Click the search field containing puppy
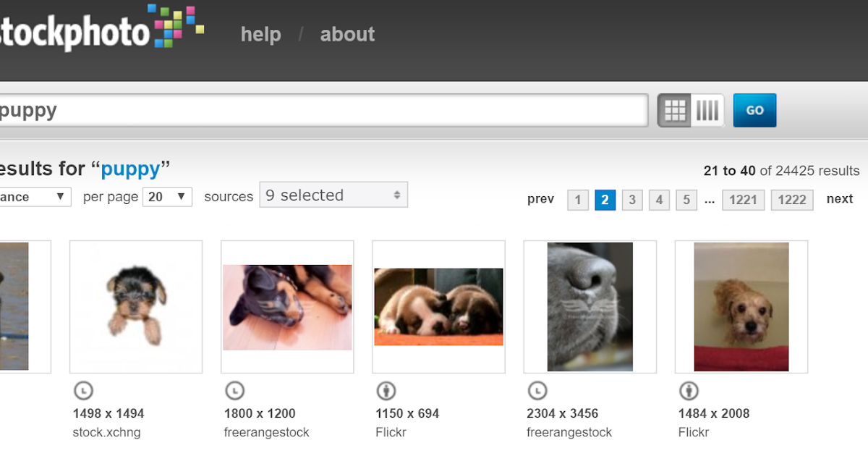868x456 pixels. click(318, 111)
